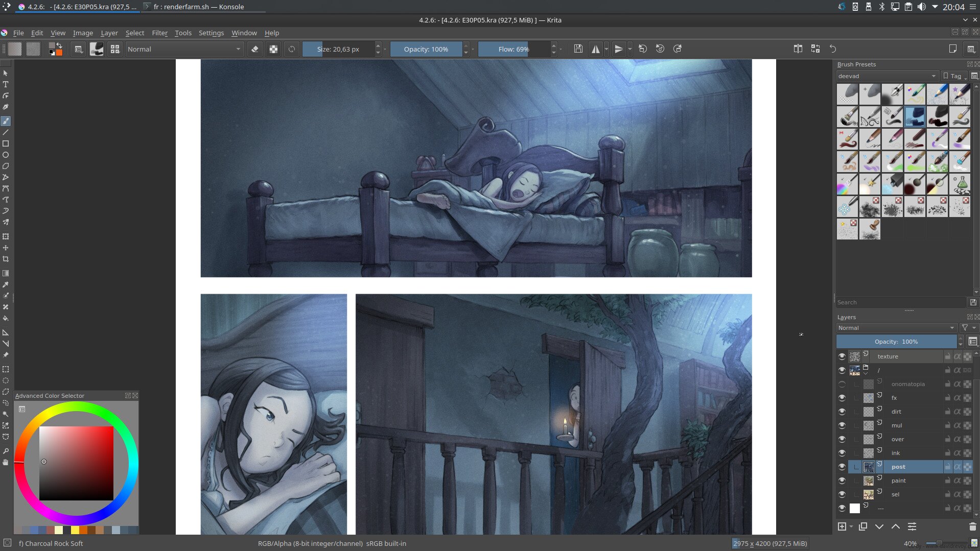Pick the Rectangle shape tool
The image size is (980, 551).
pos(6,144)
